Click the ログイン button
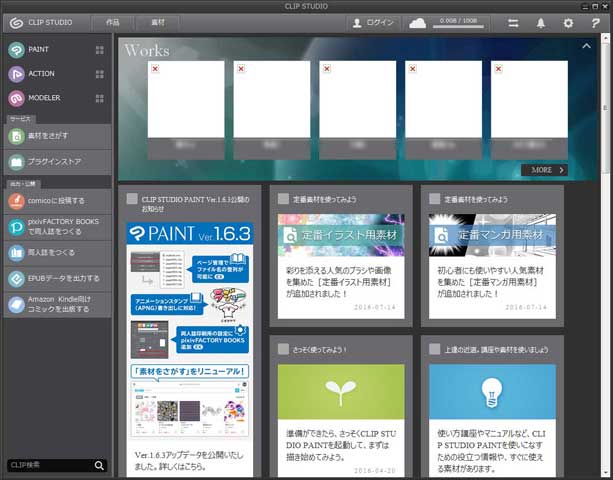This screenshot has width=613, height=480. point(373,23)
